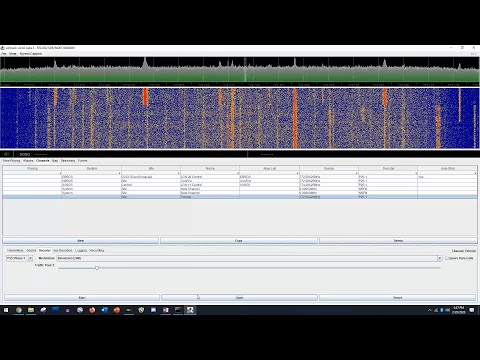This screenshot has width=480, height=360.
Task: Toggle the Ignore Data Calls checkbox
Action: point(447,258)
